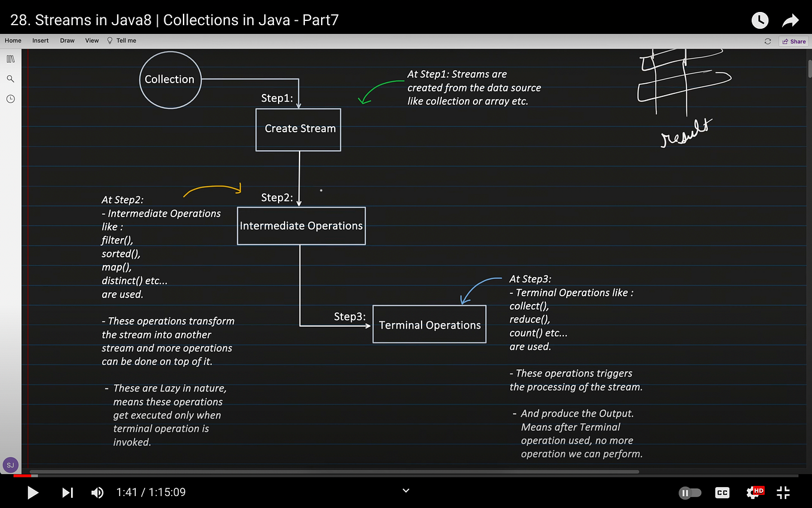Open the SJ account avatar
The height and width of the screenshot is (508, 812).
[x=10, y=465]
